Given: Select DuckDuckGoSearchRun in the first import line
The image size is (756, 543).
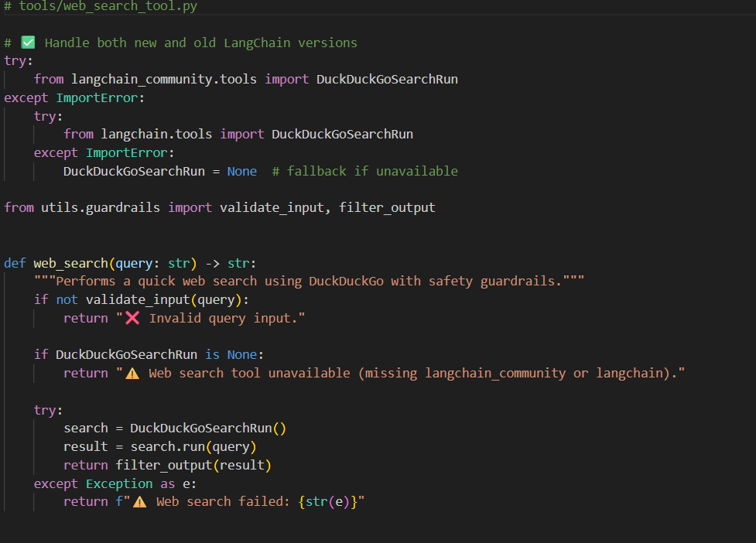Looking at the screenshot, I should 388,78.
